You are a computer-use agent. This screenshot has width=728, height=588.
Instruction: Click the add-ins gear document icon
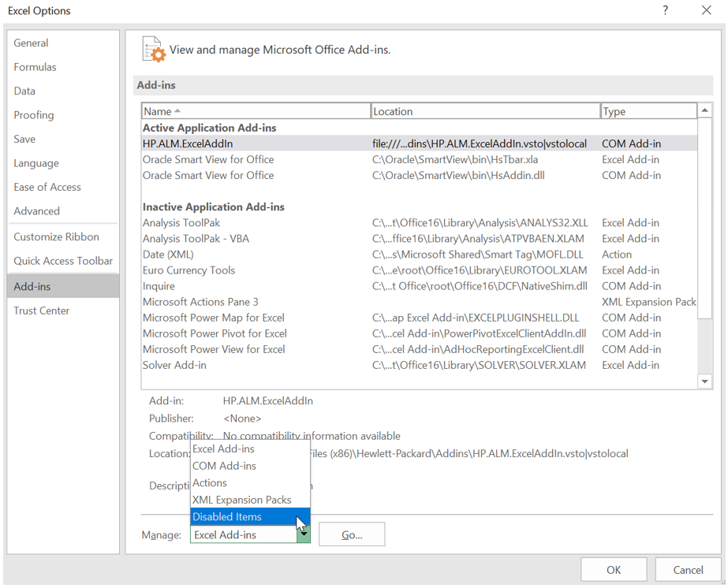click(x=154, y=49)
